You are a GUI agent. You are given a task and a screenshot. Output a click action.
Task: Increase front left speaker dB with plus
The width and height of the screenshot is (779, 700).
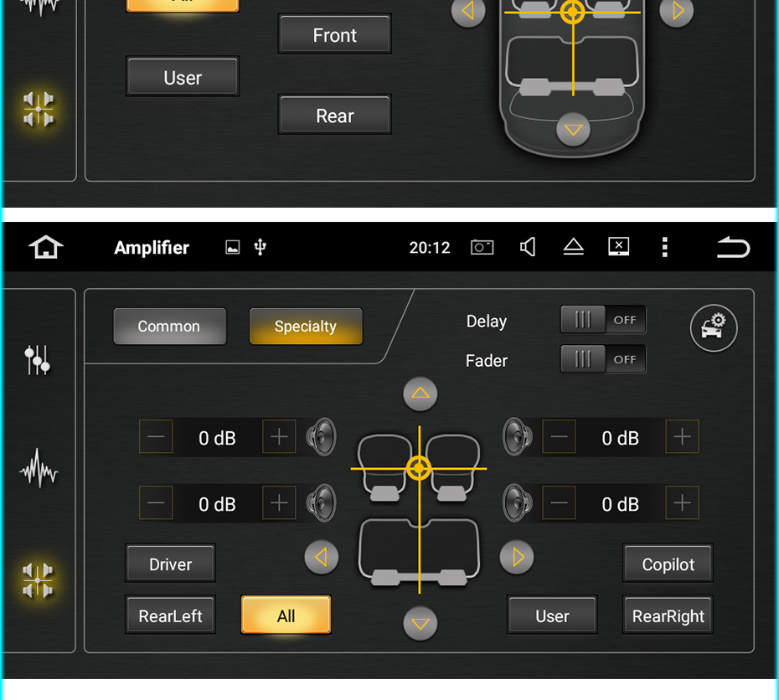click(x=279, y=437)
